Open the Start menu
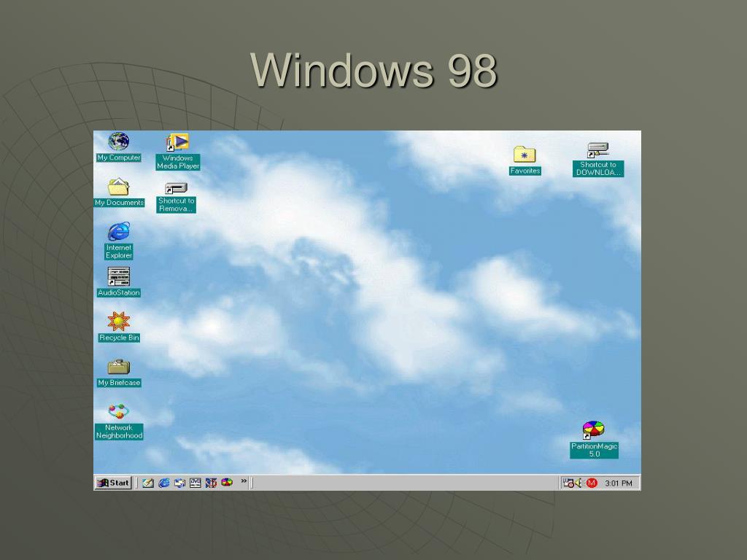Image resolution: width=747 pixels, height=560 pixels. click(113, 483)
